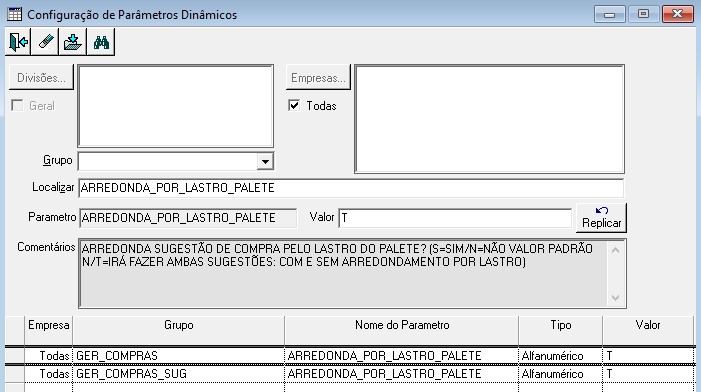This screenshot has height=392, width=701.
Task: Click the window title grid icon
Action: point(14,14)
